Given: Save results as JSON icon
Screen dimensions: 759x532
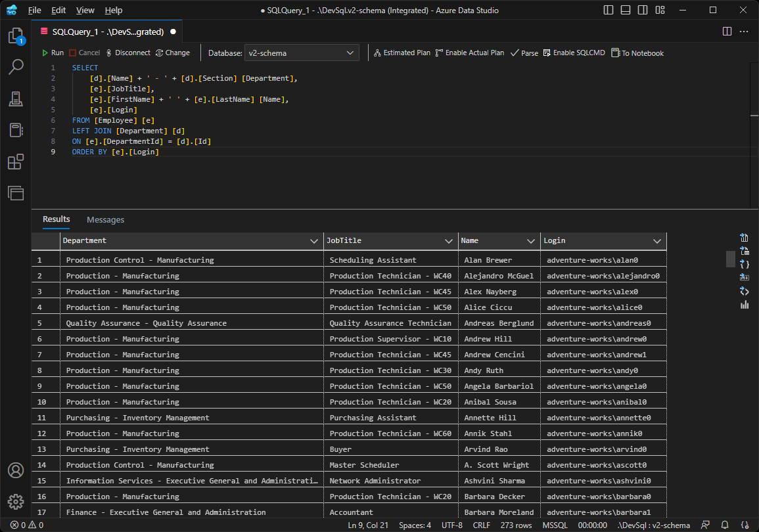Looking at the screenshot, I should click(x=745, y=264).
